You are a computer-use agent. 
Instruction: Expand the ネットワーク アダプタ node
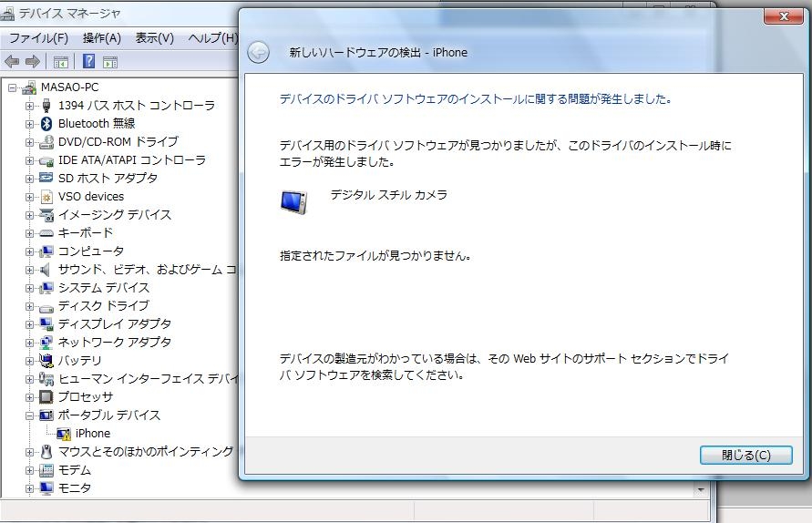(x=29, y=343)
